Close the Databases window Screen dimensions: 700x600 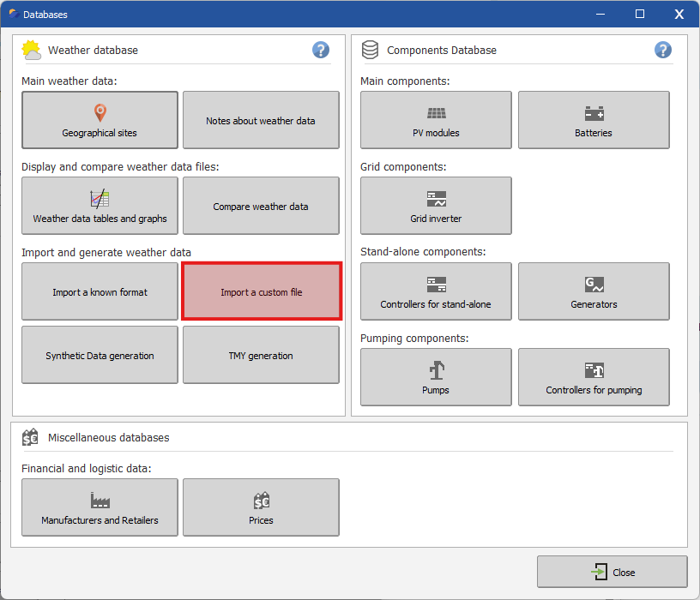(x=612, y=572)
